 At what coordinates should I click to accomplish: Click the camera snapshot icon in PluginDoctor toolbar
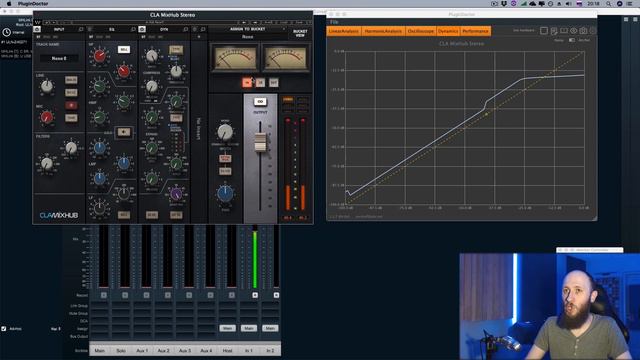click(x=583, y=31)
